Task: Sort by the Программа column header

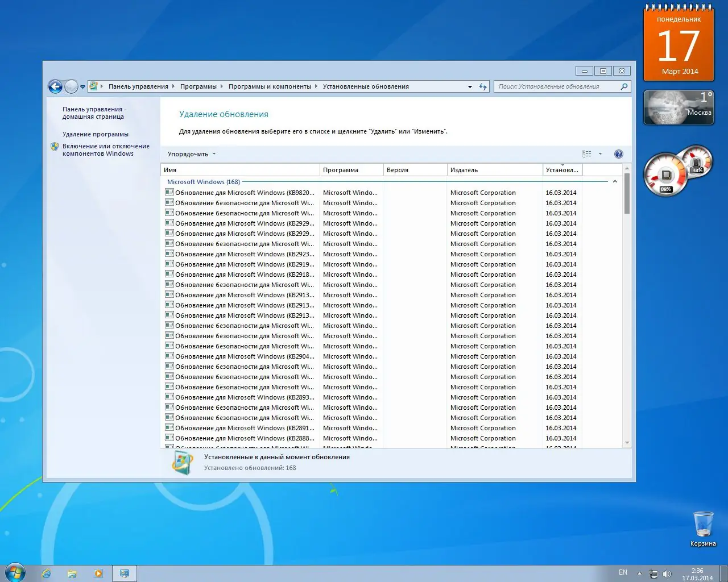Action: [x=352, y=170]
